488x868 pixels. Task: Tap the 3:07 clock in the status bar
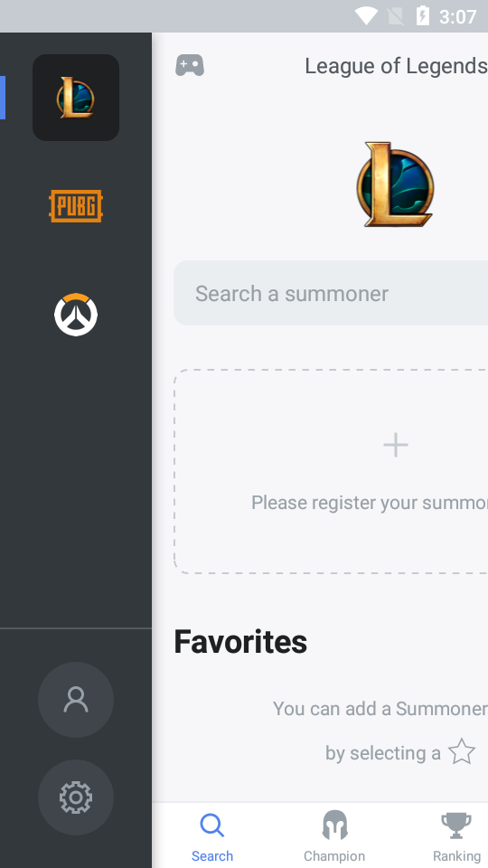tap(457, 16)
